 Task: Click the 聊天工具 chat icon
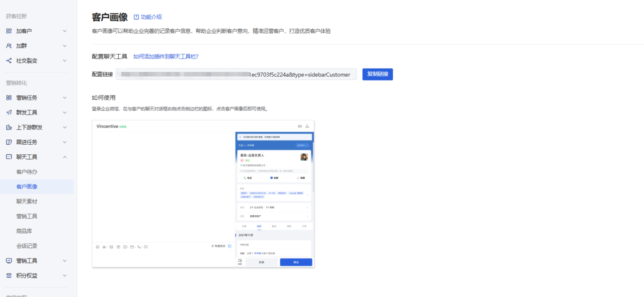9,157
